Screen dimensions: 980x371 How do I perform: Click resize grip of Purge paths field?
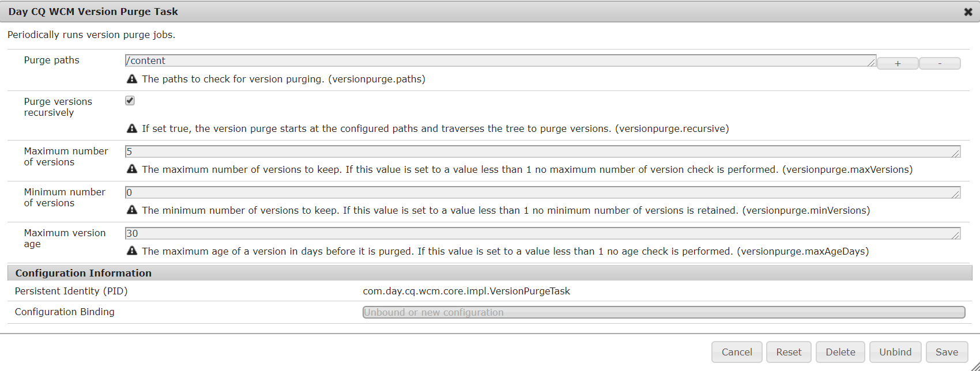[871, 62]
